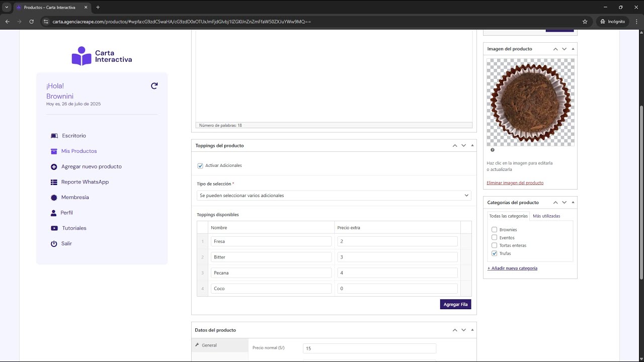Move Datos del producto panel up
The height and width of the screenshot is (362, 644).
(x=455, y=330)
